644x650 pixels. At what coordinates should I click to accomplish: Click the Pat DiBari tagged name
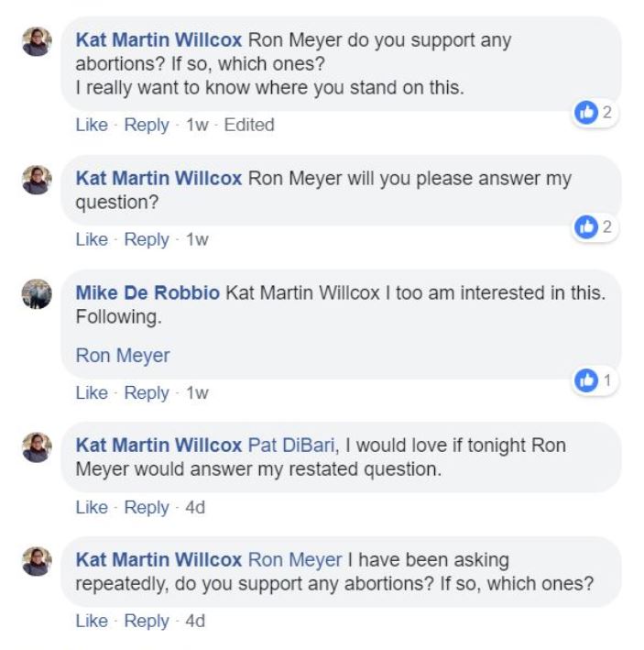(x=292, y=446)
